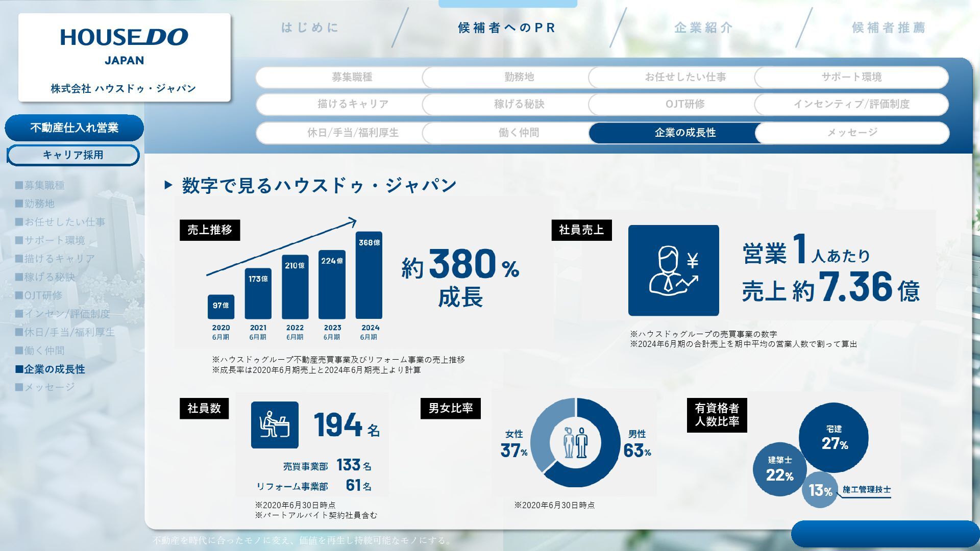Open the インセンティブ/評価制度 pill button

tap(851, 104)
